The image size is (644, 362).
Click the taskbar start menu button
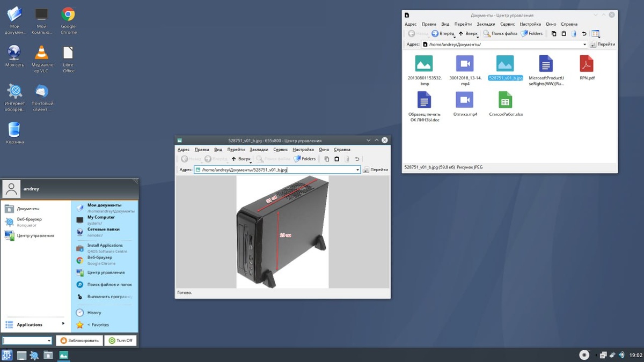point(7,355)
